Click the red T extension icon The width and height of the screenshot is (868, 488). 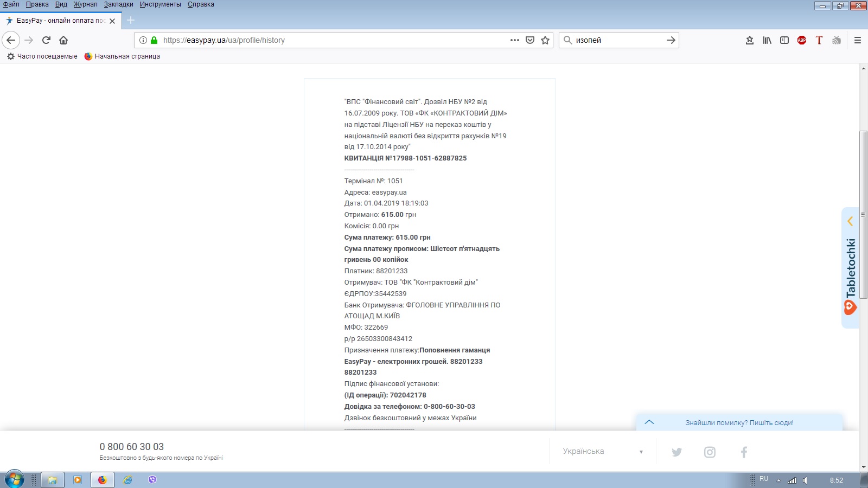819,40
